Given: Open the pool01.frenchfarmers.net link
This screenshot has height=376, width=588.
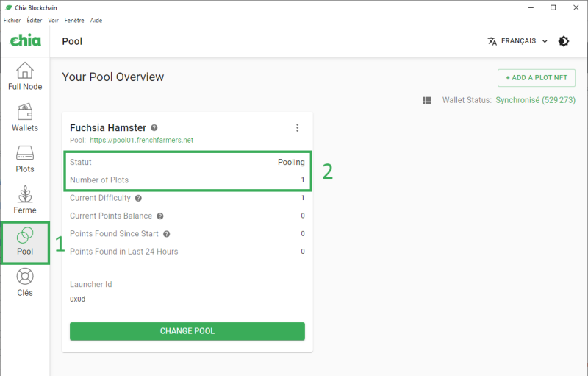Looking at the screenshot, I should (x=141, y=140).
